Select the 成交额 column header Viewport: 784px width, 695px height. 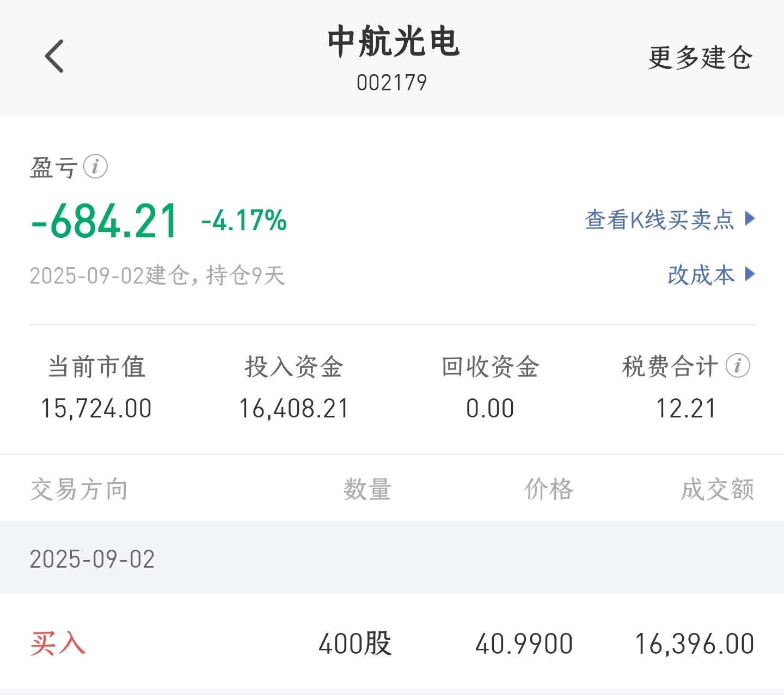718,489
